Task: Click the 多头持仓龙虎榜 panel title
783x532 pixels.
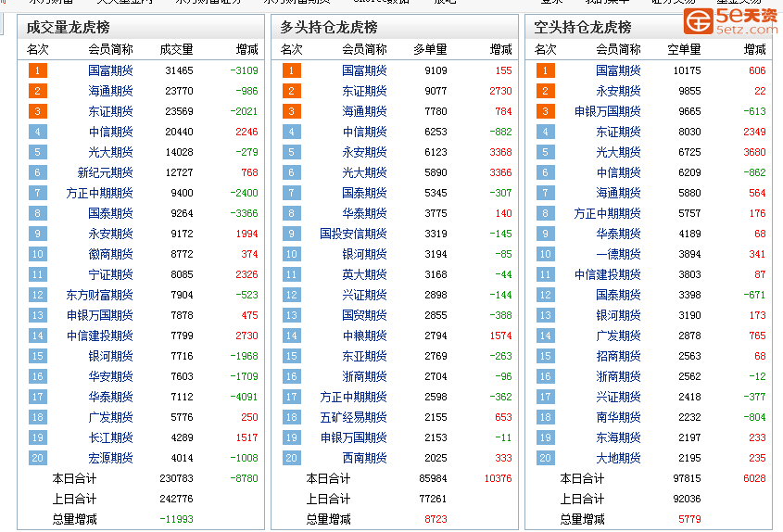Action: point(329,27)
